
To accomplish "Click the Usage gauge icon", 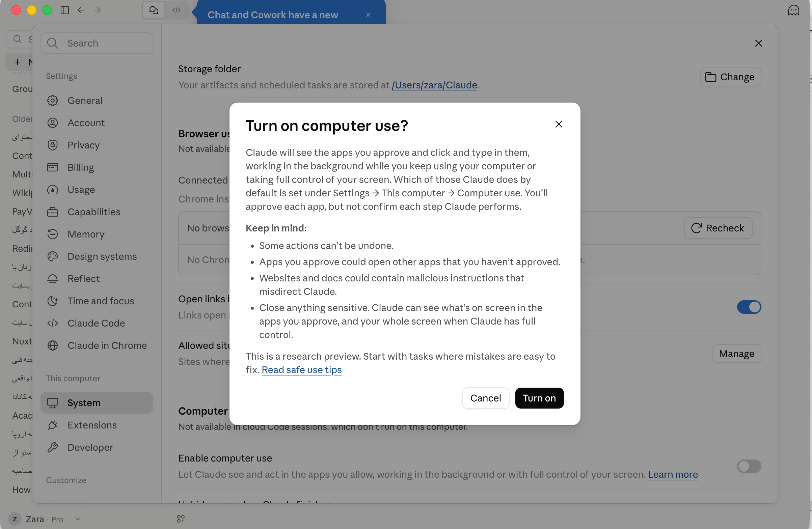I will (53, 190).
